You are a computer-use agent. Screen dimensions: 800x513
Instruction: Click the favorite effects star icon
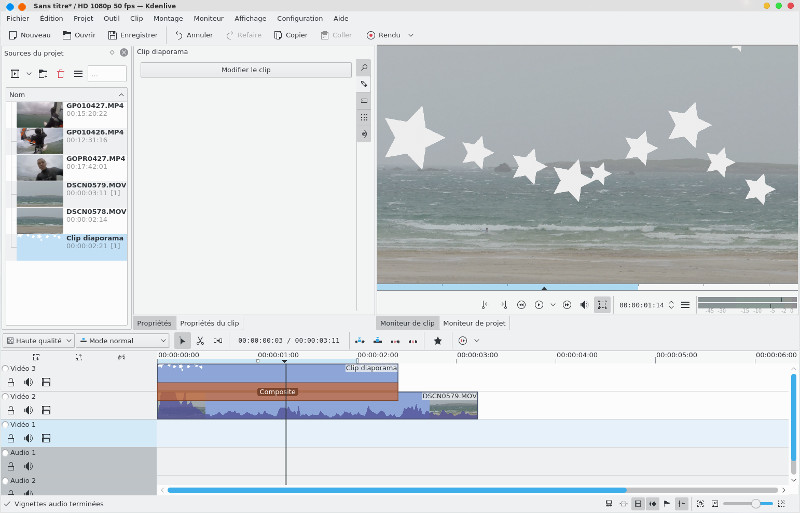[437, 341]
